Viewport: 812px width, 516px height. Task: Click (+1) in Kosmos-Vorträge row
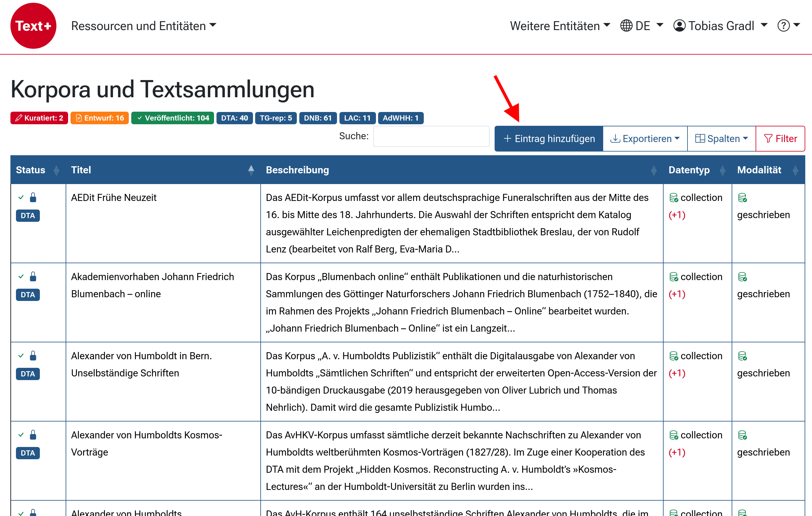click(677, 452)
